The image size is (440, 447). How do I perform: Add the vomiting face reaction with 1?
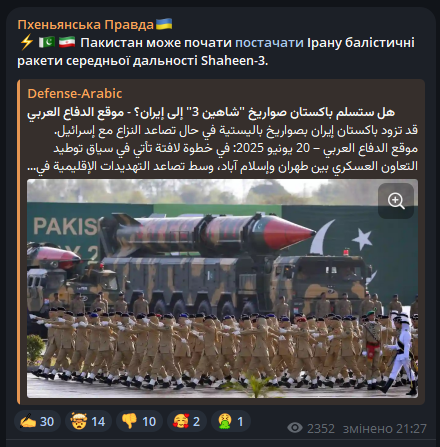click(231, 421)
